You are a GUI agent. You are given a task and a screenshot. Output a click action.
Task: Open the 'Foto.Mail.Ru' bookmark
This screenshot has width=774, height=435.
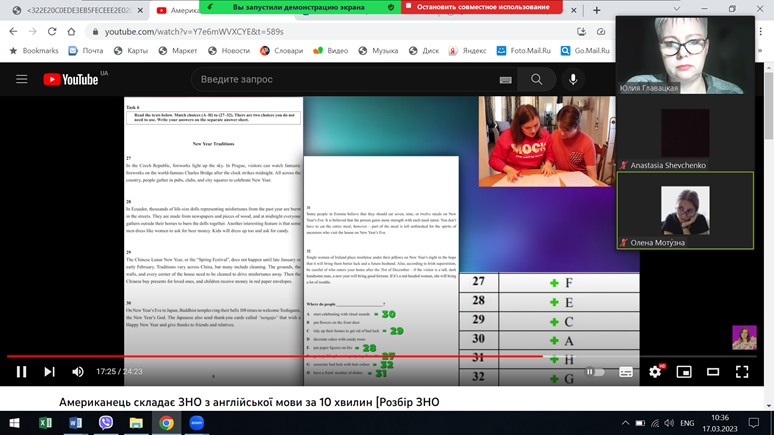click(x=524, y=50)
